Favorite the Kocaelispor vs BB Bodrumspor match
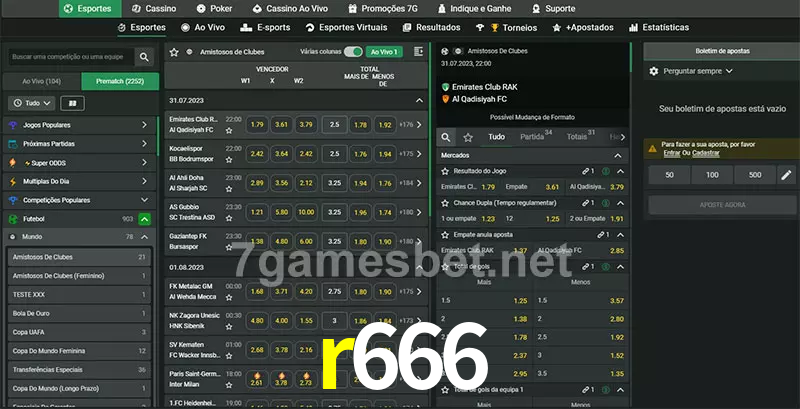 229,160
